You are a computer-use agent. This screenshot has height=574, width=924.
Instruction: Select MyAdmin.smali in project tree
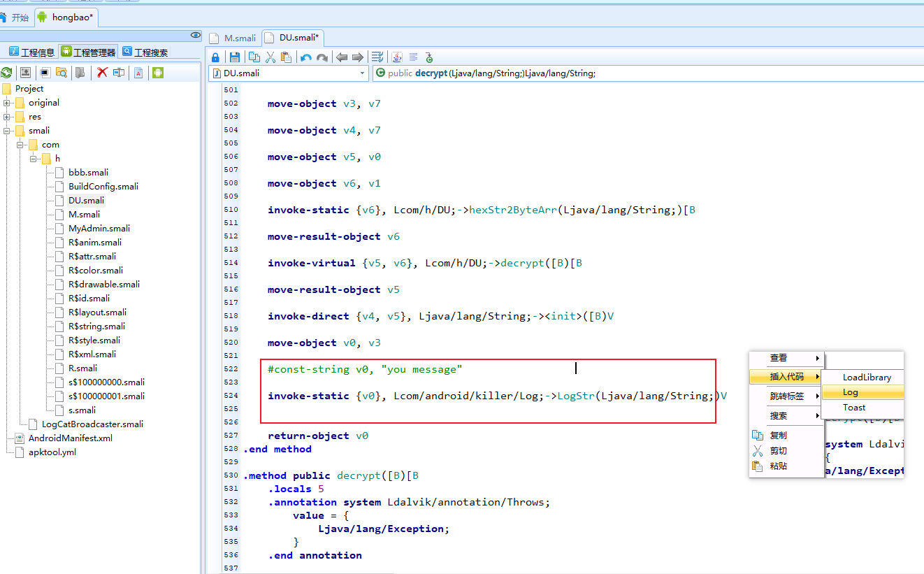[99, 229]
